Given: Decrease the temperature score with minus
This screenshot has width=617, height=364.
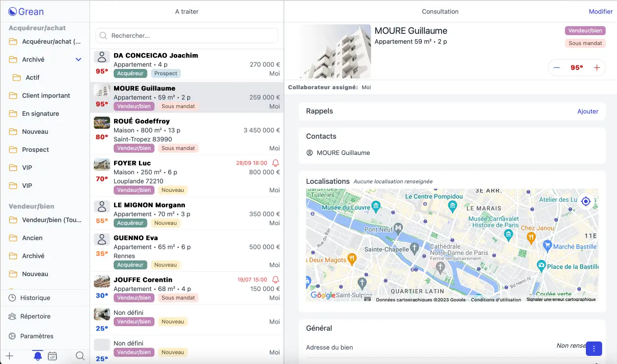Looking at the screenshot, I should tap(557, 68).
